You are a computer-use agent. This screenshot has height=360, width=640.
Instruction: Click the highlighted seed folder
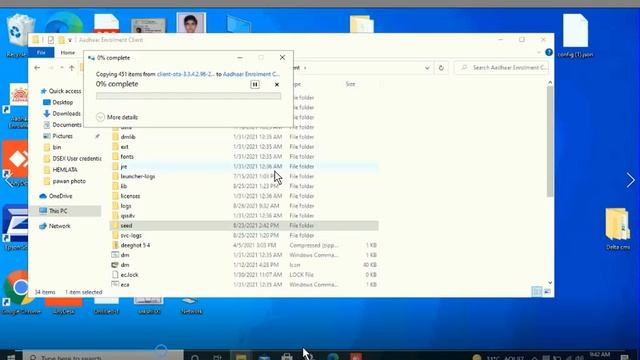click(244, 225)
